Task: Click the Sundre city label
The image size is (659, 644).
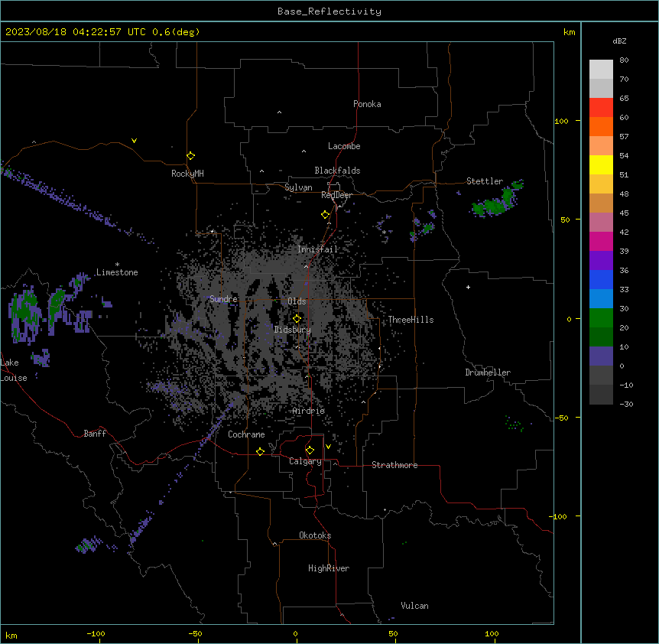Action: coord(223,299)
